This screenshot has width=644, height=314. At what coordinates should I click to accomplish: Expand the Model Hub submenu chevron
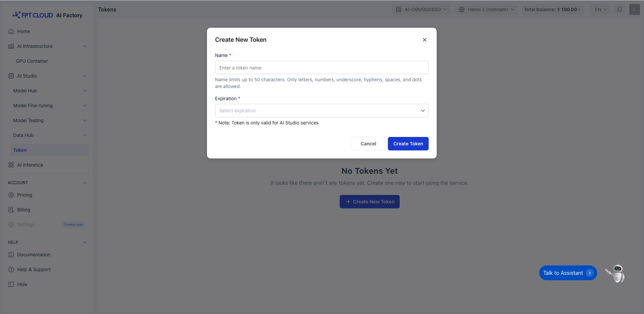click(x=85, y=91)
